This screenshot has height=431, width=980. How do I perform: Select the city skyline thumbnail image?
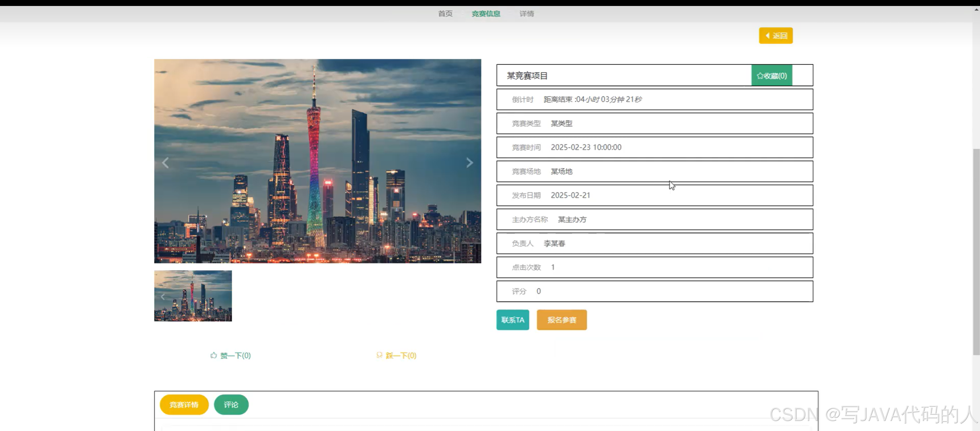click(x=193, y=296)
